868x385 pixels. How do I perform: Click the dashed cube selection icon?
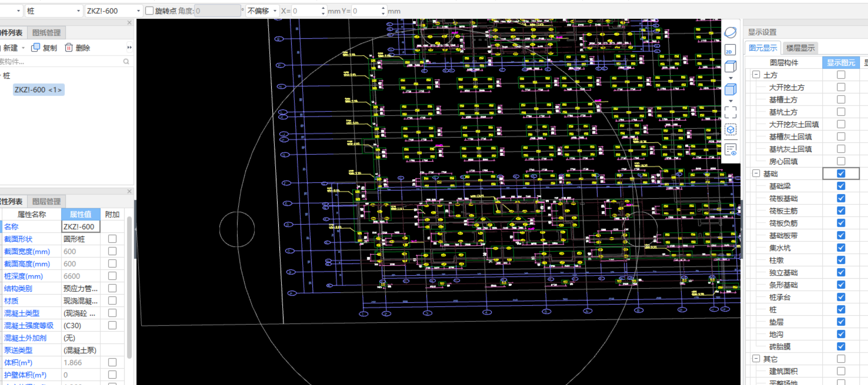click(730, 130)
